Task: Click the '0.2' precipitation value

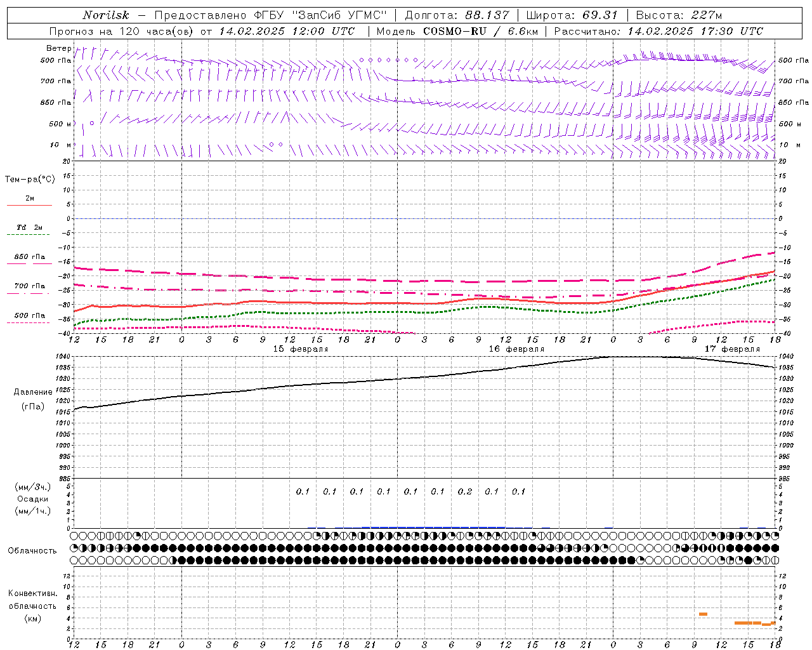Action: 465,492
